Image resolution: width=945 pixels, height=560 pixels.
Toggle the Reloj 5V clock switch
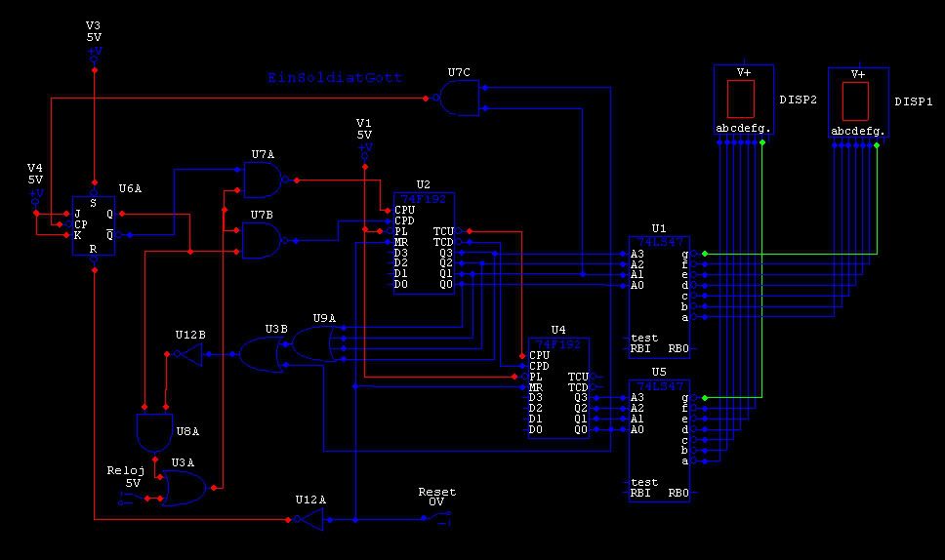(x=133, y=498)
